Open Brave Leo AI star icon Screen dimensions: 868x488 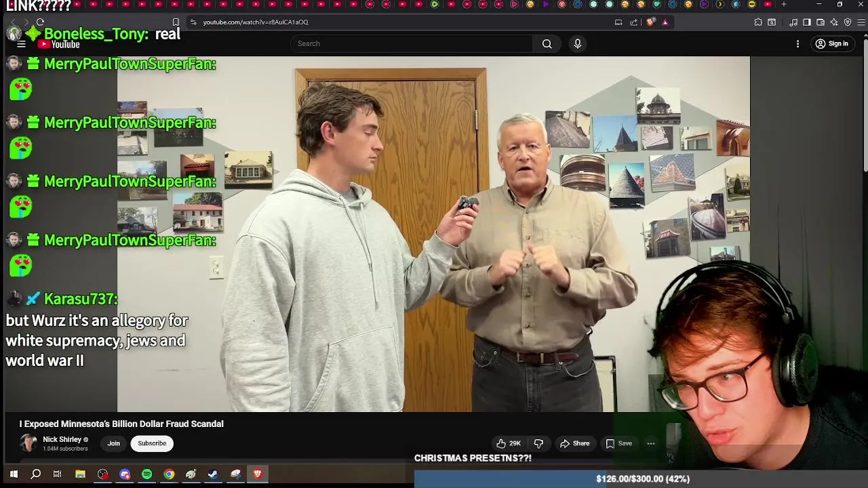coord(834,22)
